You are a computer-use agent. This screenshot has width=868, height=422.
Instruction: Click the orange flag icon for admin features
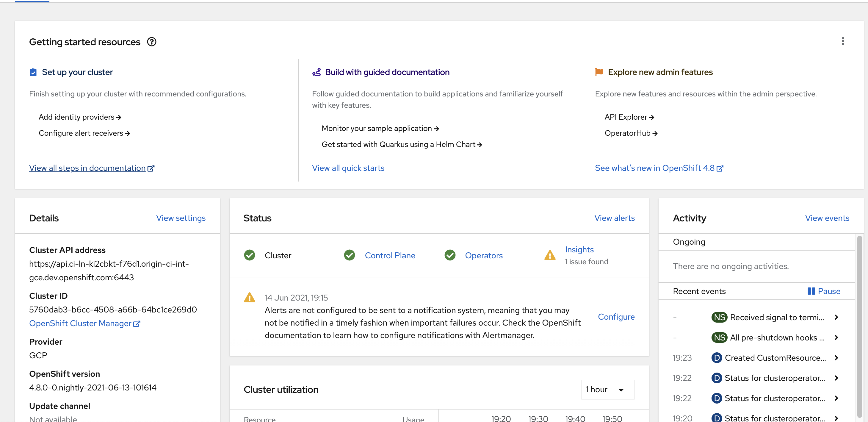tap(599, 72)
